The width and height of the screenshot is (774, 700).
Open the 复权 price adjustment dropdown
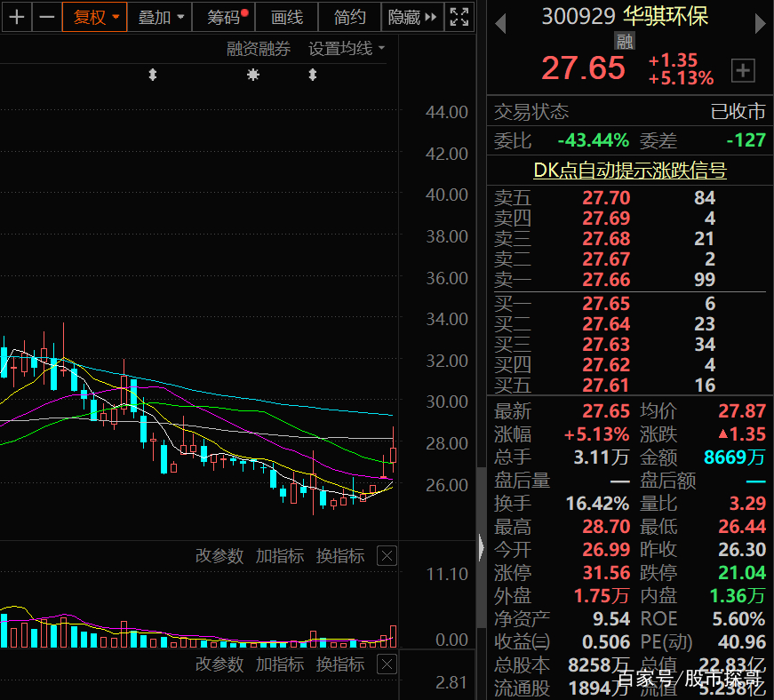click(94, 17)
